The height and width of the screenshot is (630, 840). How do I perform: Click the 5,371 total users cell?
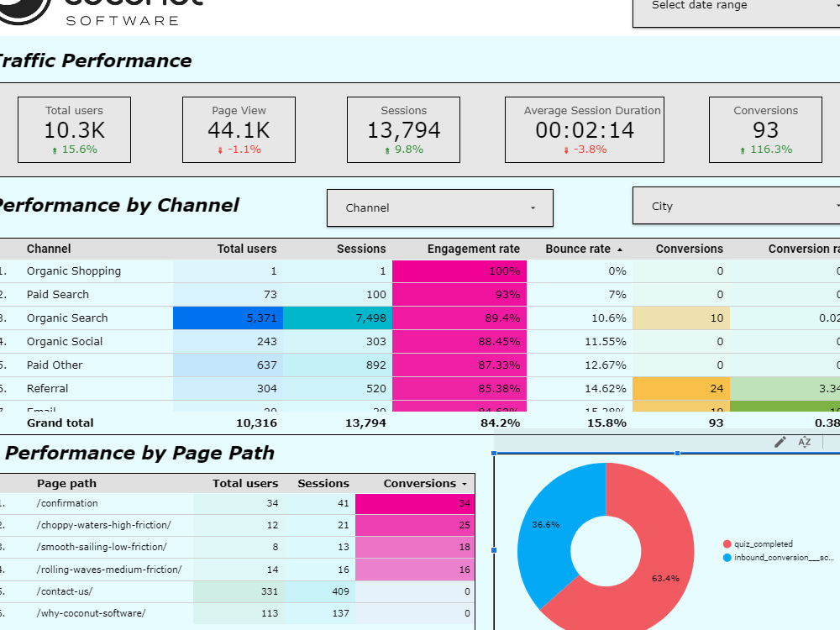click(228, 318)
